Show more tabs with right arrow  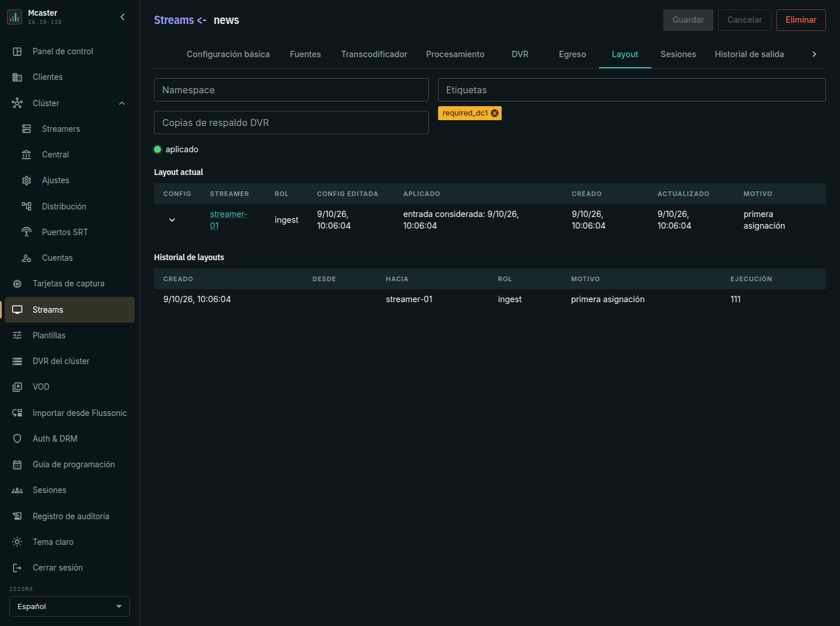[x=814, y=54]
